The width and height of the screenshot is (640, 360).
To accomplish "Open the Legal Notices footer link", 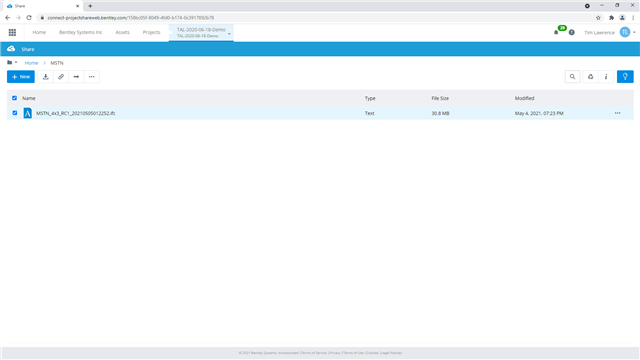I will [391, 353].
